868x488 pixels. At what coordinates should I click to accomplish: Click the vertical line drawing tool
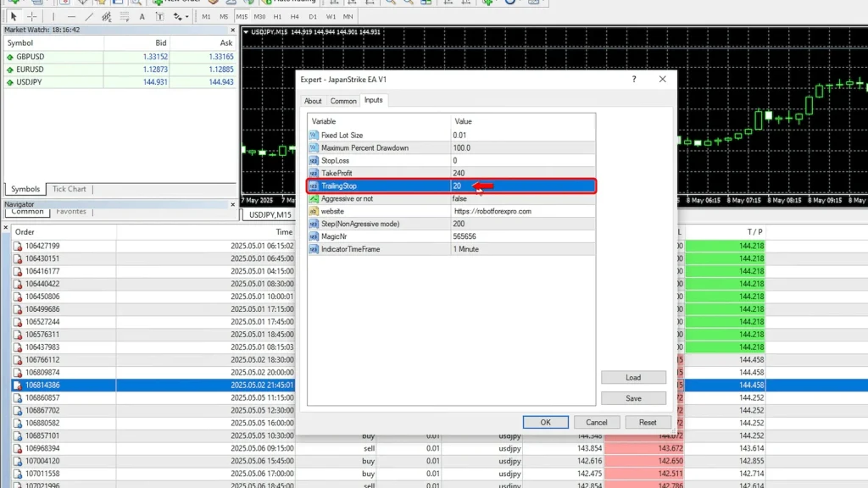[x=53, y=16]
